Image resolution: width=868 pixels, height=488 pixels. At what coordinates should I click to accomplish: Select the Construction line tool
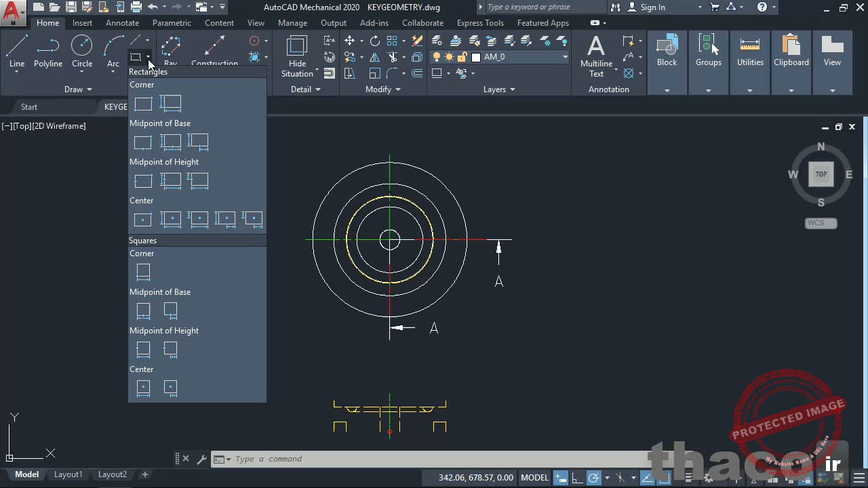point(214,52)
